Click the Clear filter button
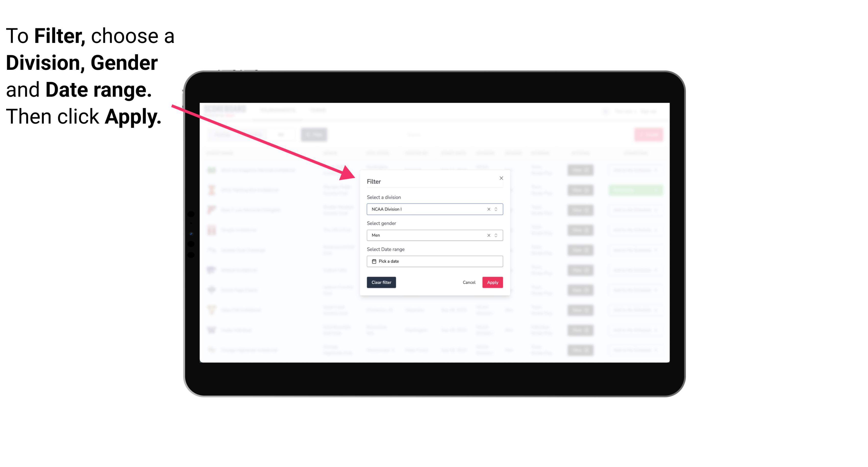 click(381, 283)
